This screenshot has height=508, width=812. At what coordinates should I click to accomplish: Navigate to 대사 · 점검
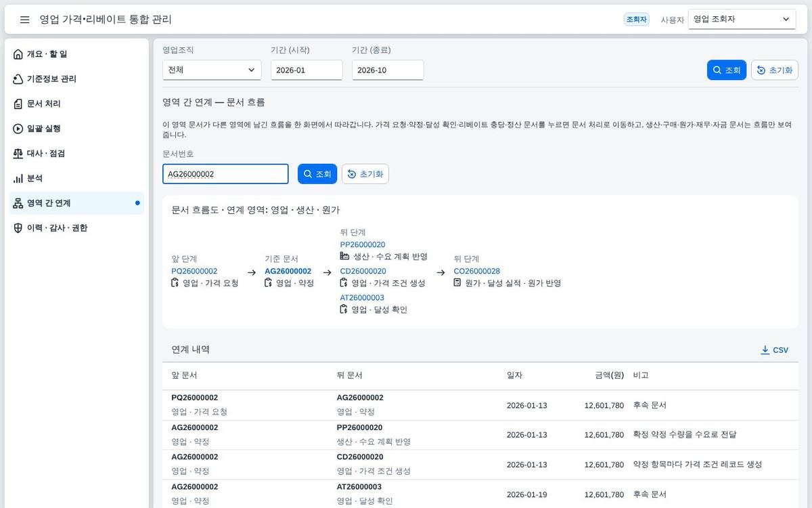pos(76,154)
